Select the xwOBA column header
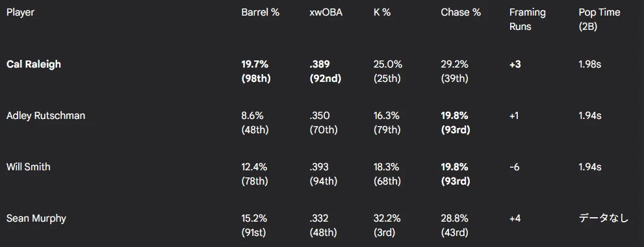The image size is (644, 247). [x=326, y=12]
